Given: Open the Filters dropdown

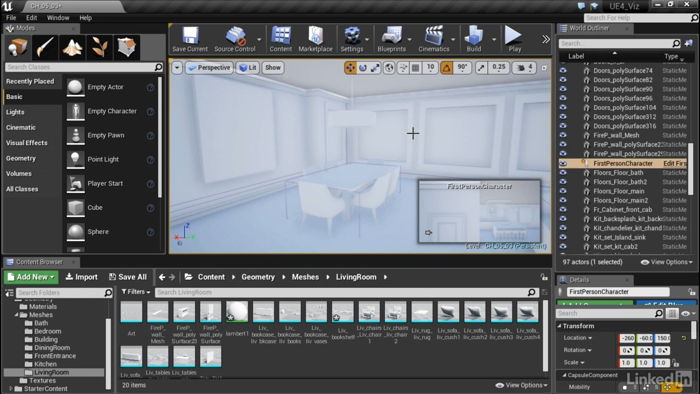Looking at the screenshot, I should click(x=136, y=292).
